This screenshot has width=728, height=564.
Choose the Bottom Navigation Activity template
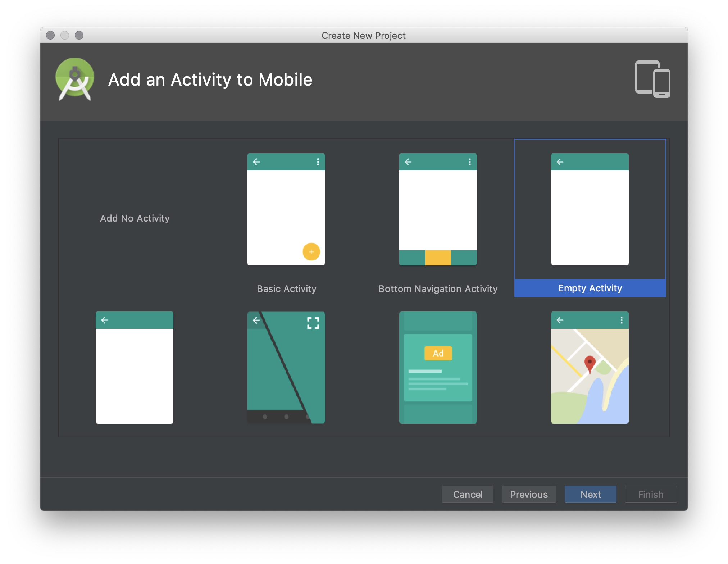438,209
